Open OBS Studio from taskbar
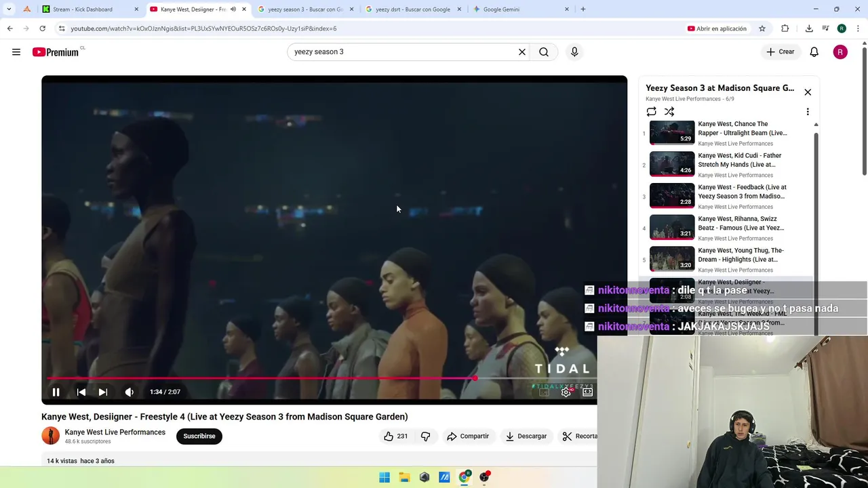Viewport: 868px width, 488px height. click(x=485, y=477)
